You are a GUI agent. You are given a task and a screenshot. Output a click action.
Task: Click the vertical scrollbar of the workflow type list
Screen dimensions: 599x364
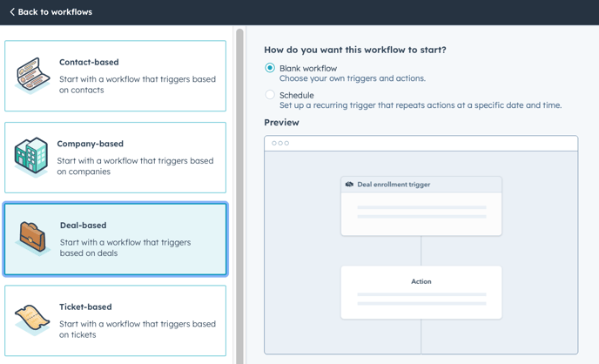(x=239, y=195)
